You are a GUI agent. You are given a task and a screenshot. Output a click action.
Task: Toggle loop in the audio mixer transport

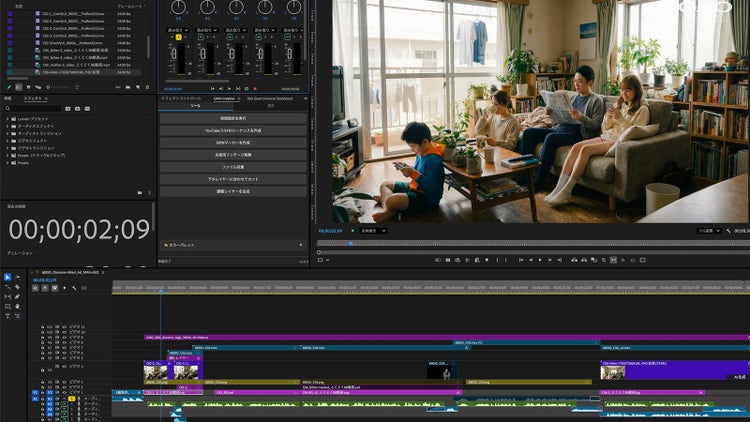pyautogui.click(x=246, y=89)
